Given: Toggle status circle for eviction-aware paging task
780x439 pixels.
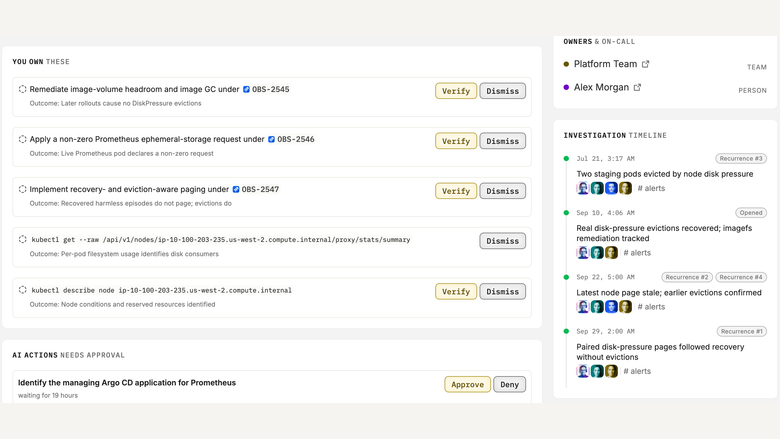Looking at the screenshot, I should point(22,189).
